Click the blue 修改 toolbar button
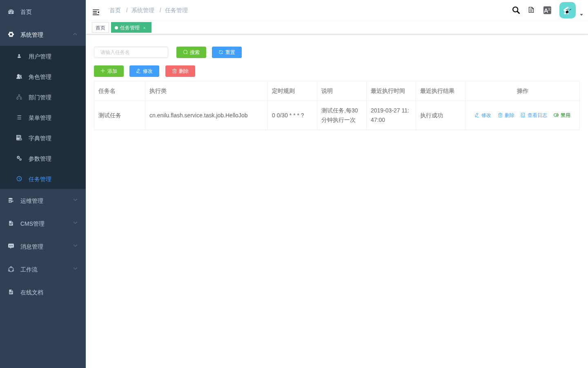Image resolution: width=588 pixels, height=368 pixels. coord(144,71)
